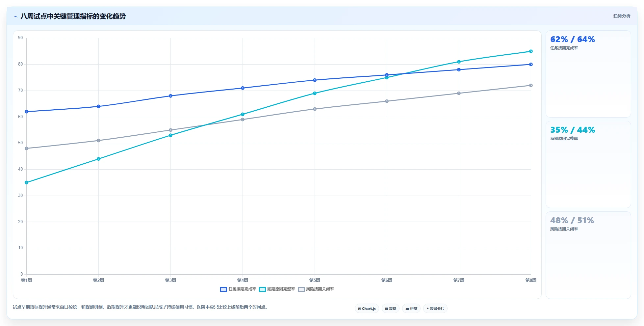Click the x-axis label 第5周

tap(315, 280)
